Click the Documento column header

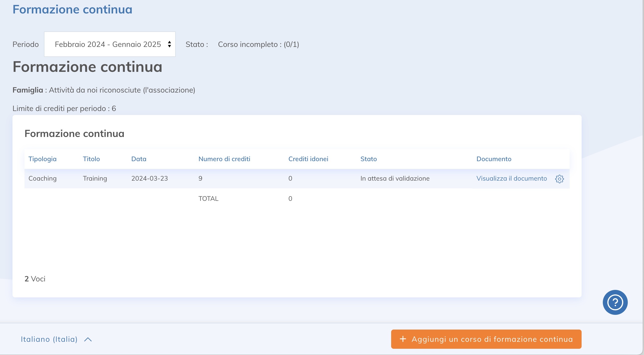[x=493, y=159]
